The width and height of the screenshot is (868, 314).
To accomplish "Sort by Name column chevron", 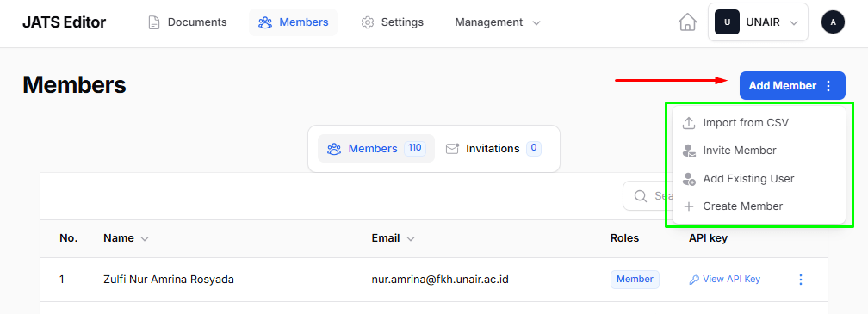I will 145,239.
